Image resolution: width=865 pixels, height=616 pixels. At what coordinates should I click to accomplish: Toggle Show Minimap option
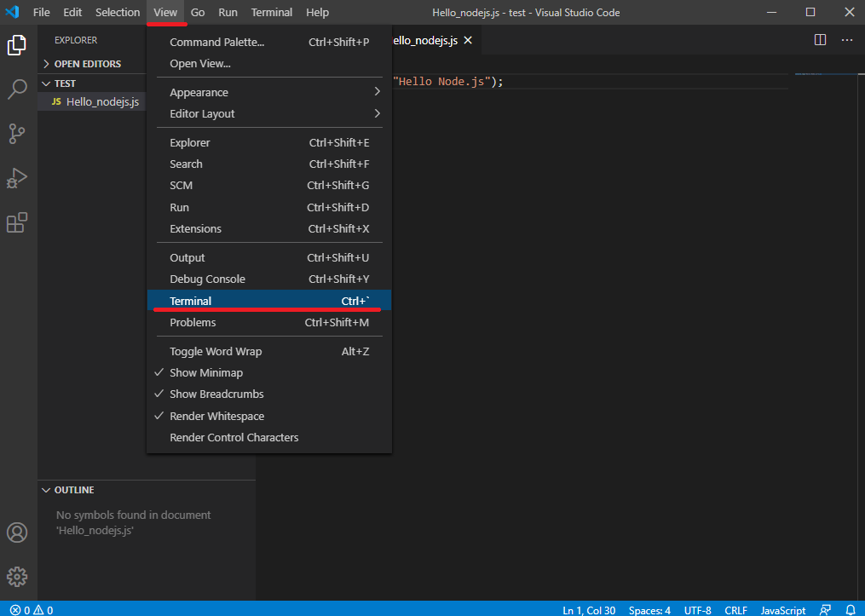pyautogui.click(x=269, y=373)
